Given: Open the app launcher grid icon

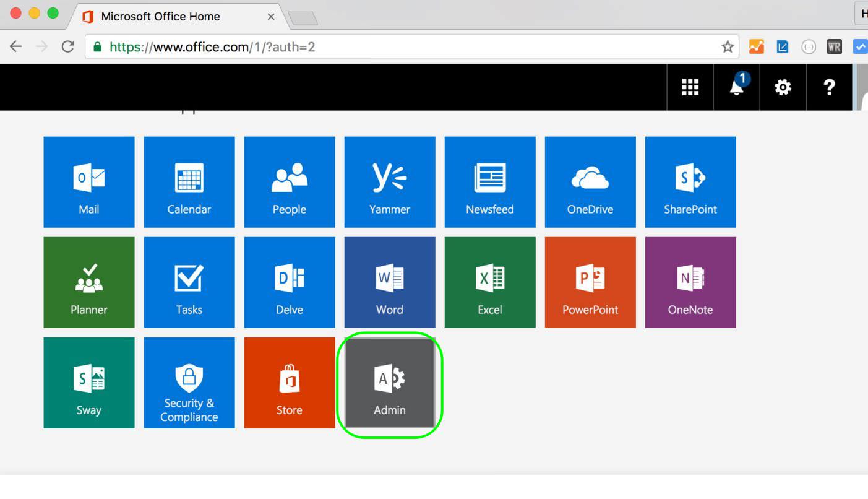Looking at the screenshot, I should (690, 87).
